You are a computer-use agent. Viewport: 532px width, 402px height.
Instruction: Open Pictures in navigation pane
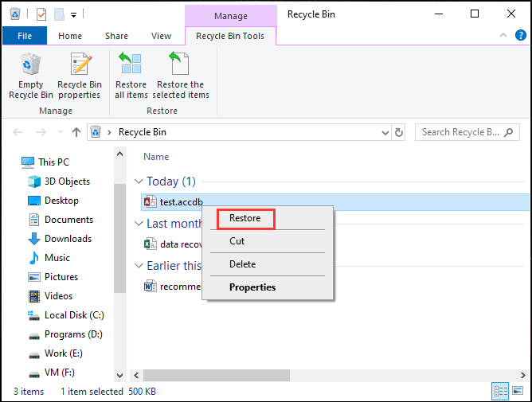pyautogui.click(x=53, y=277)
